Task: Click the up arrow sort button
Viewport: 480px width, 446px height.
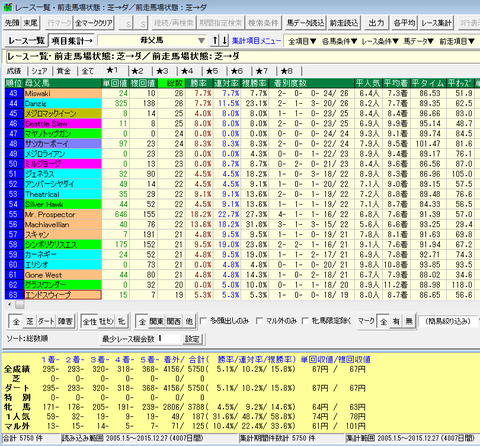Action: 215,41
